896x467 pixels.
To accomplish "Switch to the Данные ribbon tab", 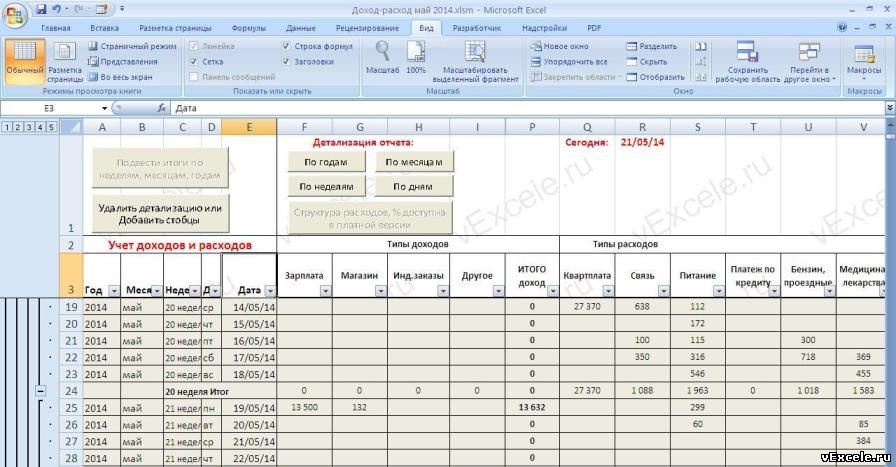I will (301, 28).
